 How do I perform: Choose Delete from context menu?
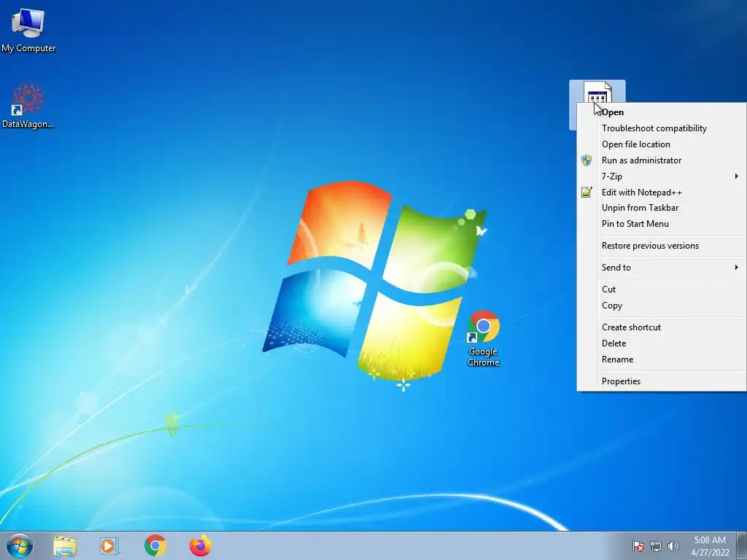click(x=662, y=343)
